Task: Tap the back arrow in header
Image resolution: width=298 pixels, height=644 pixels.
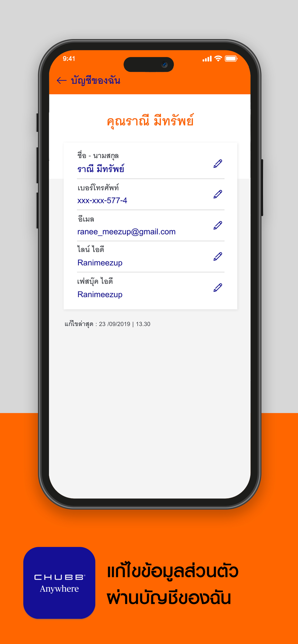Action: click(61, 80)
